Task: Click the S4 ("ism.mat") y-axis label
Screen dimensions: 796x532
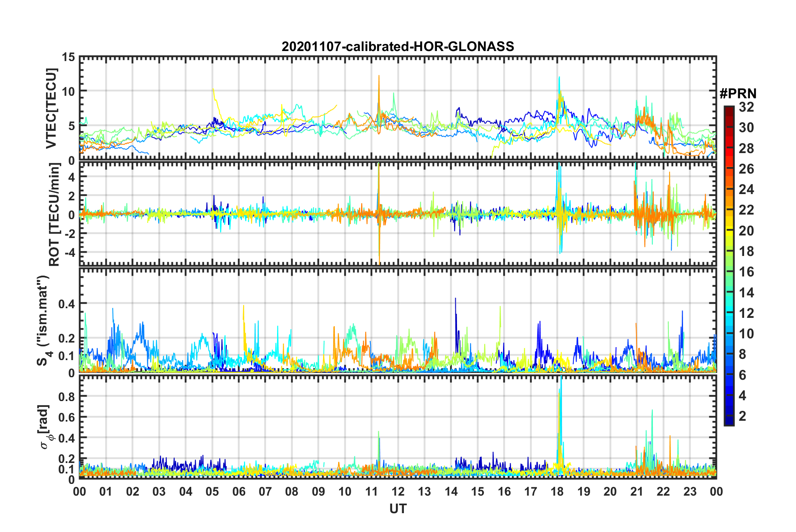Action: (x=44, y=320)
